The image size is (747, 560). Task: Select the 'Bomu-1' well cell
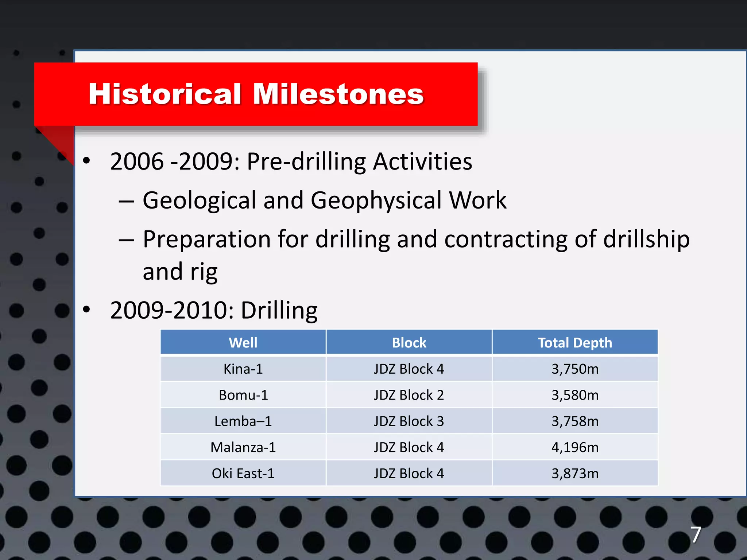pos(243,395)
